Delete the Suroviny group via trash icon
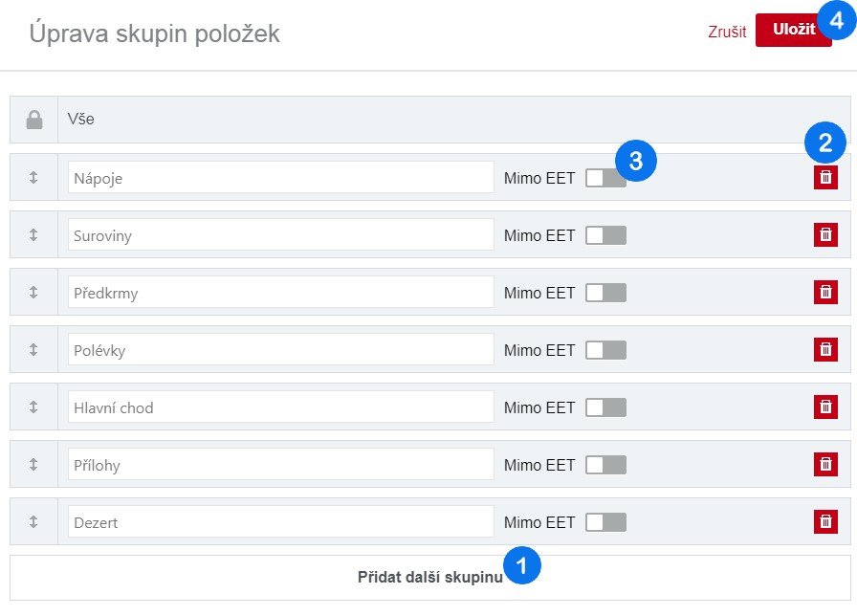Image resolution: width=857 pixels, height=616 pixels. (824, 234)
